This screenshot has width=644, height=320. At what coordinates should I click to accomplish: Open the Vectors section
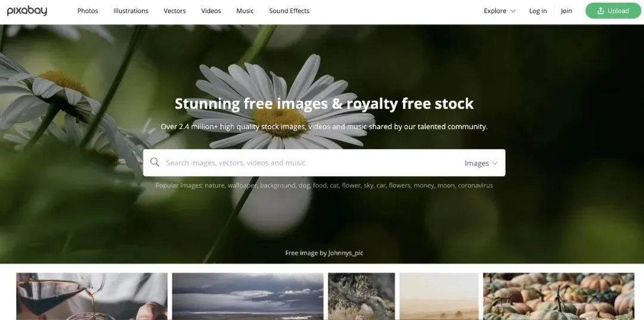point(175,11)
